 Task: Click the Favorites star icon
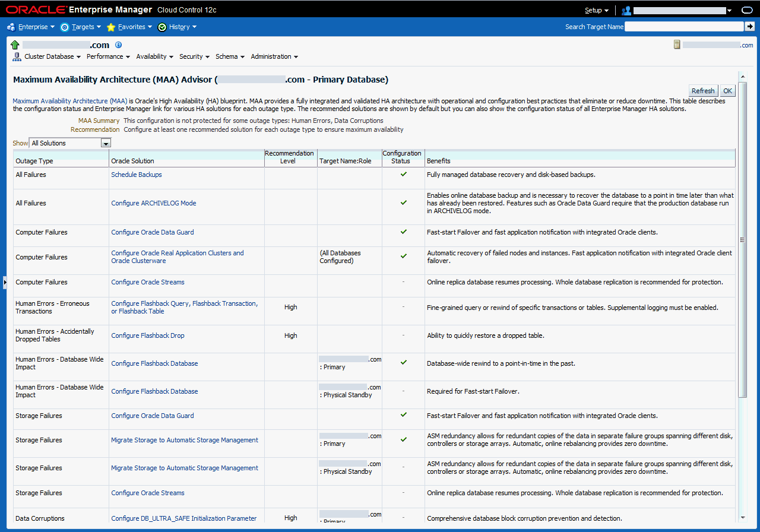click(x=111, y=27)
